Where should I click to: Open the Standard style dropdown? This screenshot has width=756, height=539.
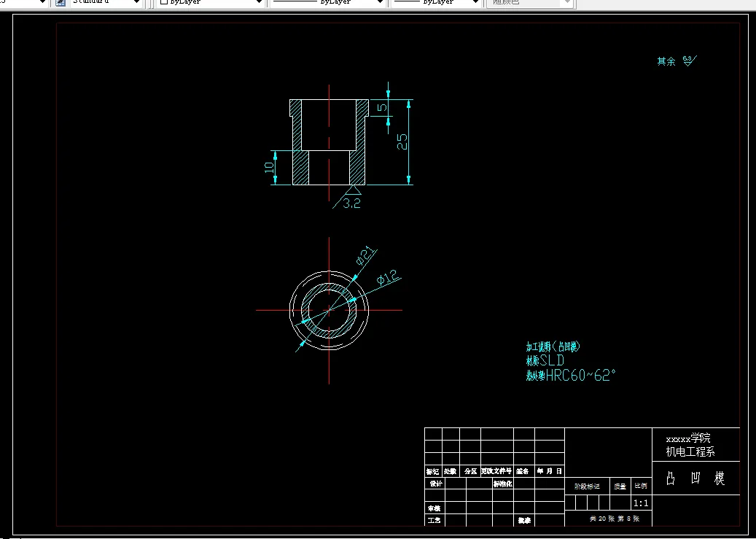(107, 2)
